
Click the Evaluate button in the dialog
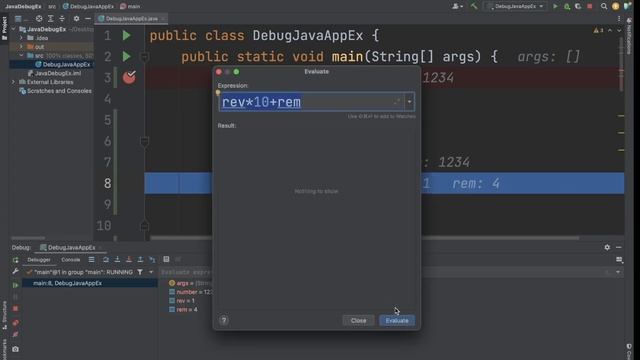pos(397,320)
